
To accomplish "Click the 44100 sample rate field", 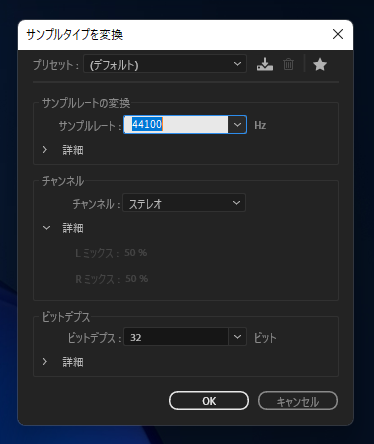I will (x=176, y=125).
